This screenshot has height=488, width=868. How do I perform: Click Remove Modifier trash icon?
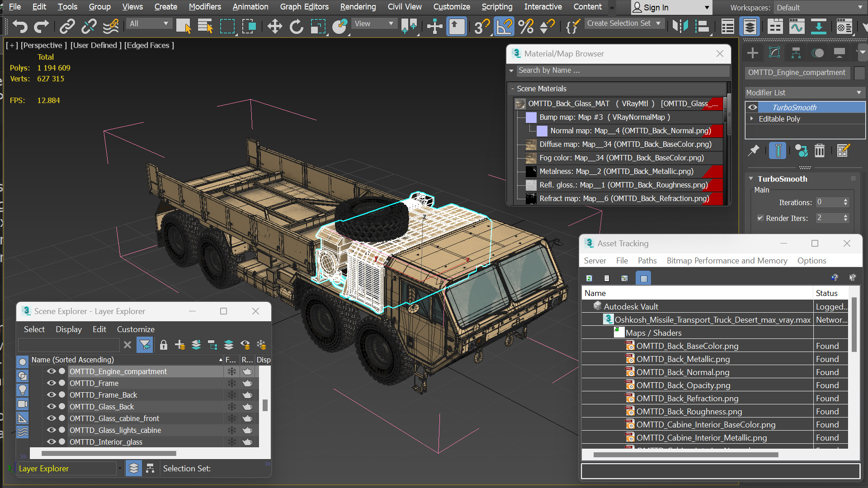(820, 150)
